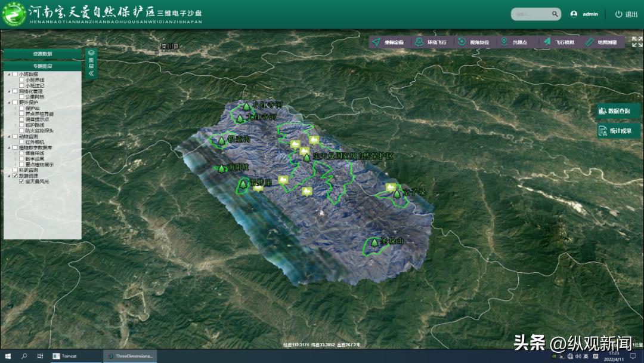Click the 坐标定位 coordinate locate tool
Viewport: 644px width, 363px height.
click(x=388, y=42)
